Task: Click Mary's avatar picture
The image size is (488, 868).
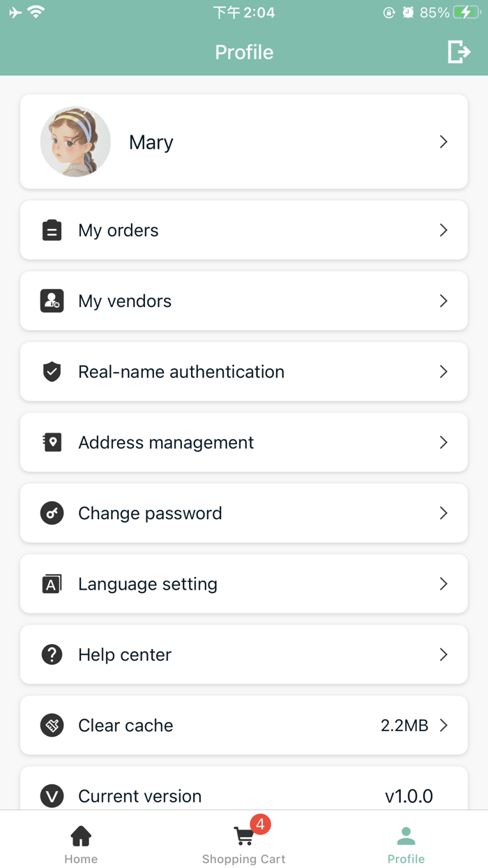Action: tap(75, 142)
